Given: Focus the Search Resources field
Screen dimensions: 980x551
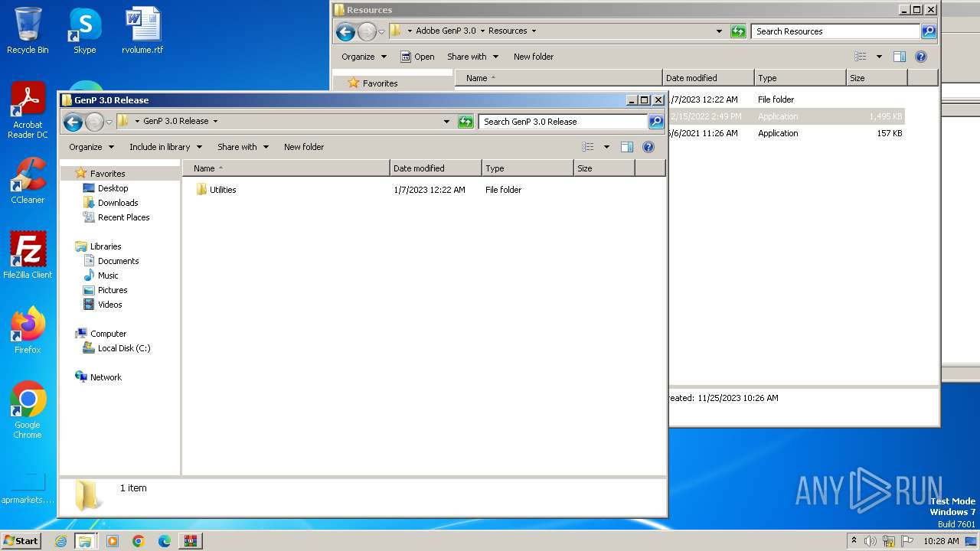Looking at the screenshot, I should tap(835, 31).
